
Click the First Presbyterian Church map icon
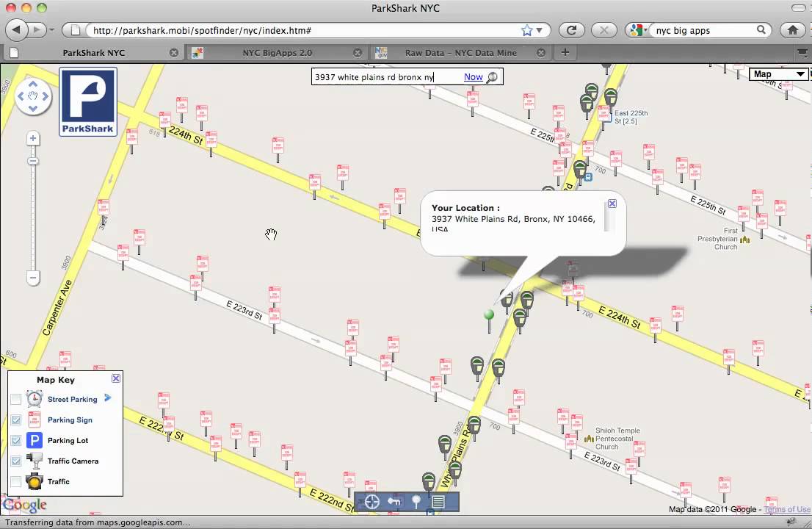point(744,240)
